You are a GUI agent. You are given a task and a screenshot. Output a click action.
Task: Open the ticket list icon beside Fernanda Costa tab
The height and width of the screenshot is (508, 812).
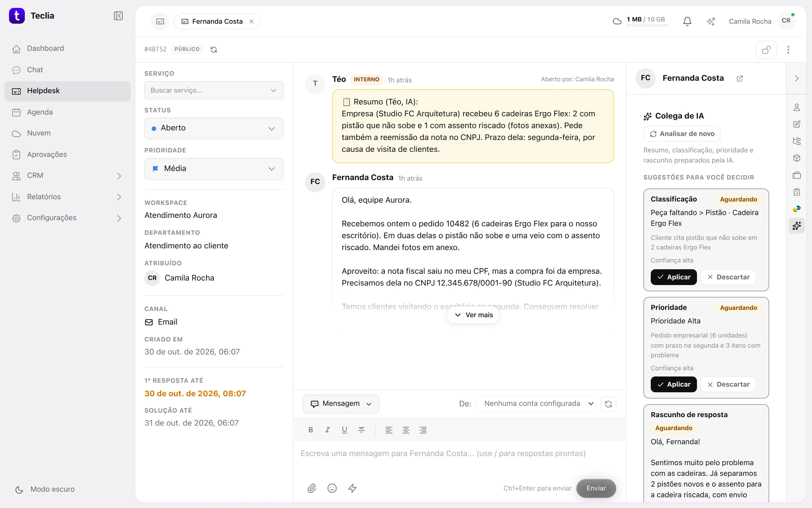click(160, 21)
